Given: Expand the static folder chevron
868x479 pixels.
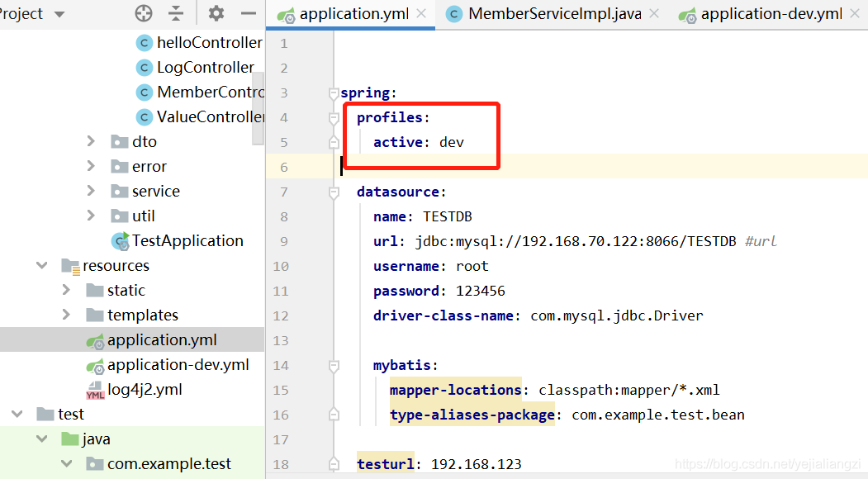Looking at the screenshot, I should click(66, 290).
